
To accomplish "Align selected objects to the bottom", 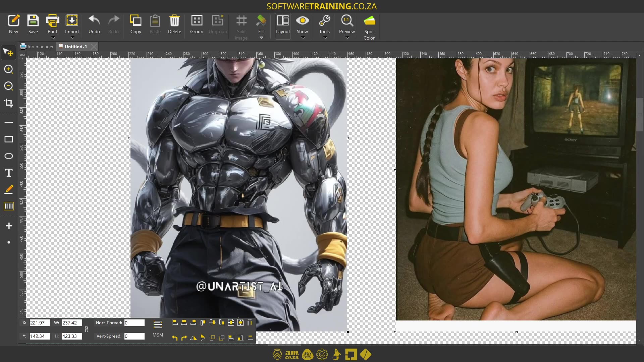I will 221,322.
